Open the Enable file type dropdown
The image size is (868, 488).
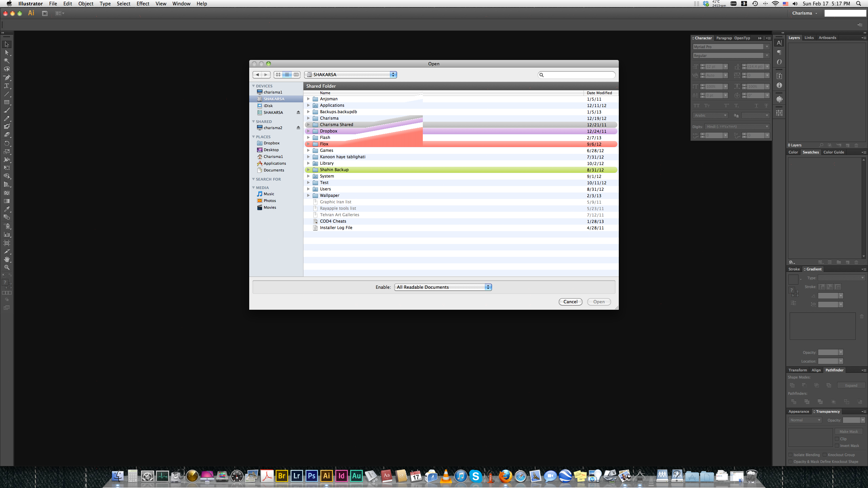tap(443, 287)
